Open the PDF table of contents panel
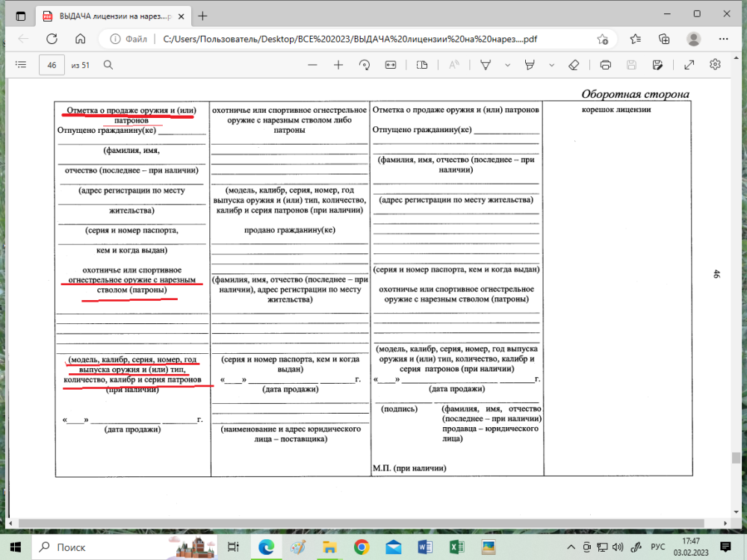Viewport: 747px width, 560px height. [x=21, y=65]
